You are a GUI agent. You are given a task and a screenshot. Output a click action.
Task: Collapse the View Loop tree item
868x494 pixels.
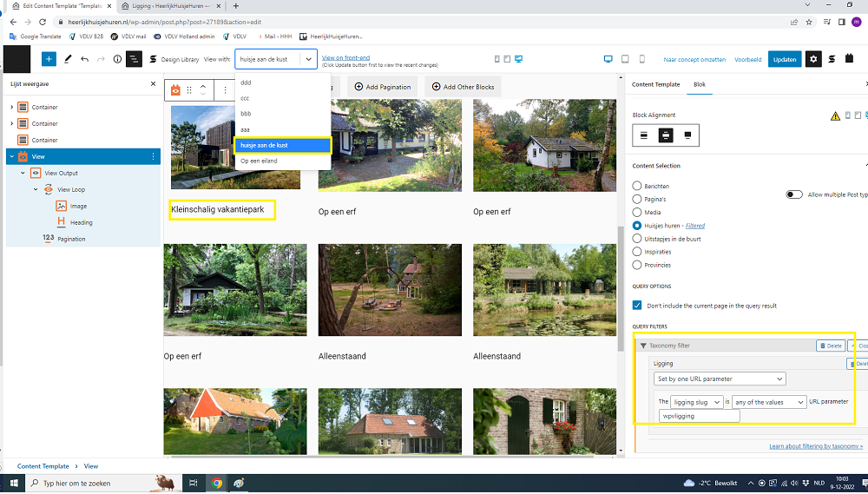tap(36, 189)
